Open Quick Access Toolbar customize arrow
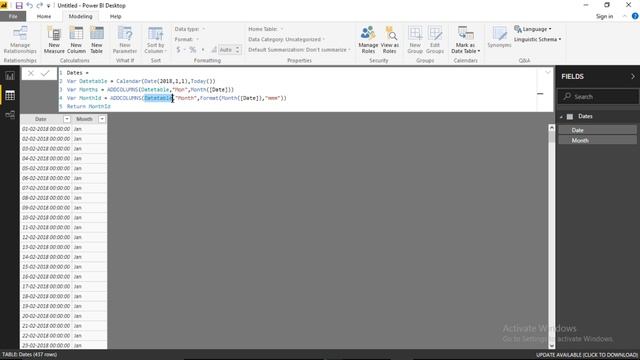 (x=48, y=6)
